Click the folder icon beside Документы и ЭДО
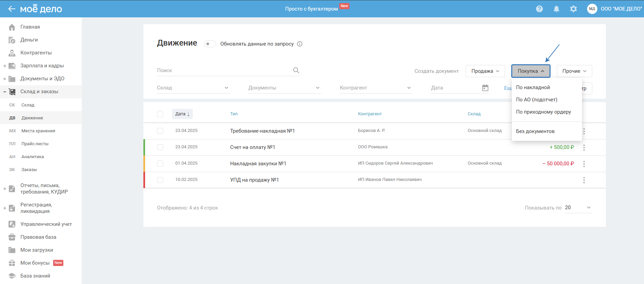The image size is (644, 284). (x=12, y=79)
